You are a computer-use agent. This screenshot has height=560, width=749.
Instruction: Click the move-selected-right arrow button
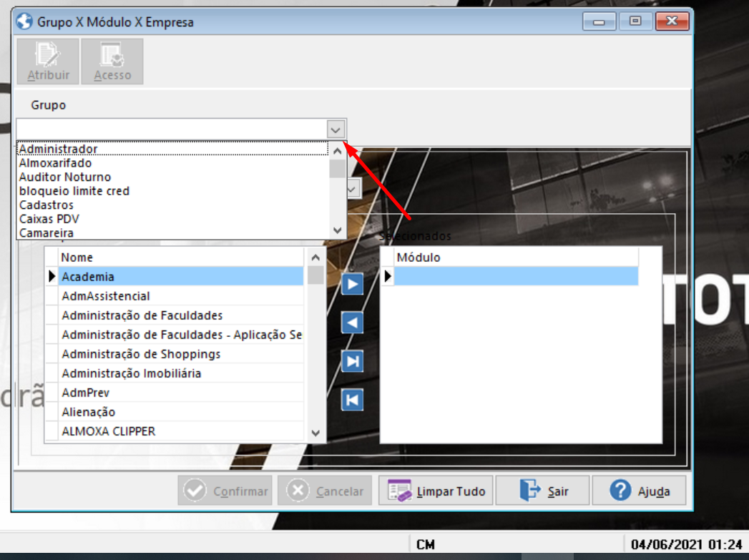tap(353, 284)
